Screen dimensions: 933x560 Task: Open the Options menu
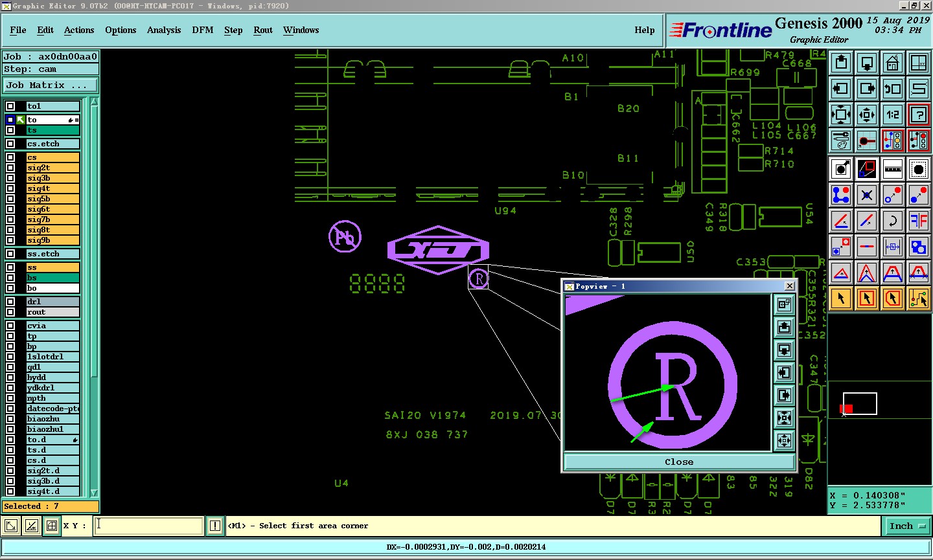[x=121, y=30]
